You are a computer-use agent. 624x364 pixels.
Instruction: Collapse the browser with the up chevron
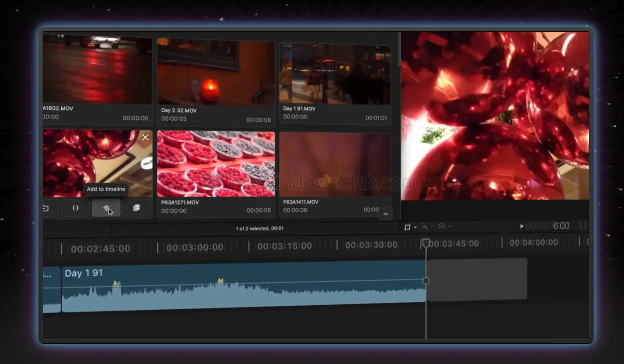[x=386, y=214]
